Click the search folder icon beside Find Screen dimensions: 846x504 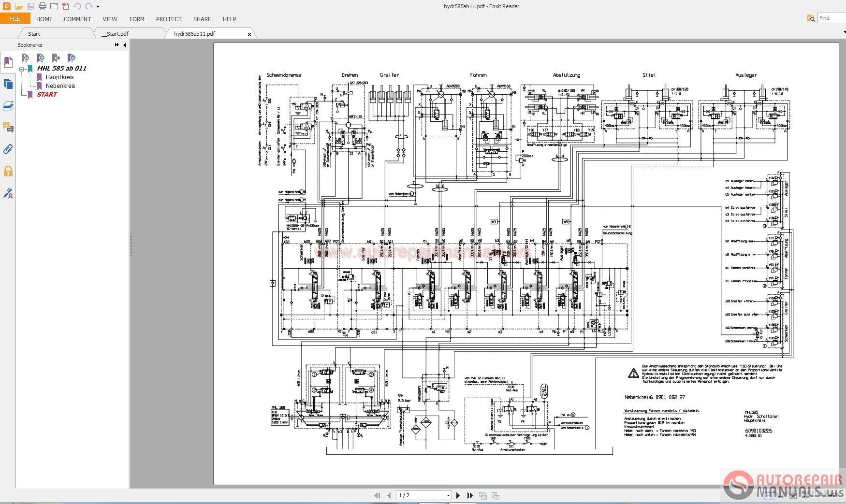811,18
